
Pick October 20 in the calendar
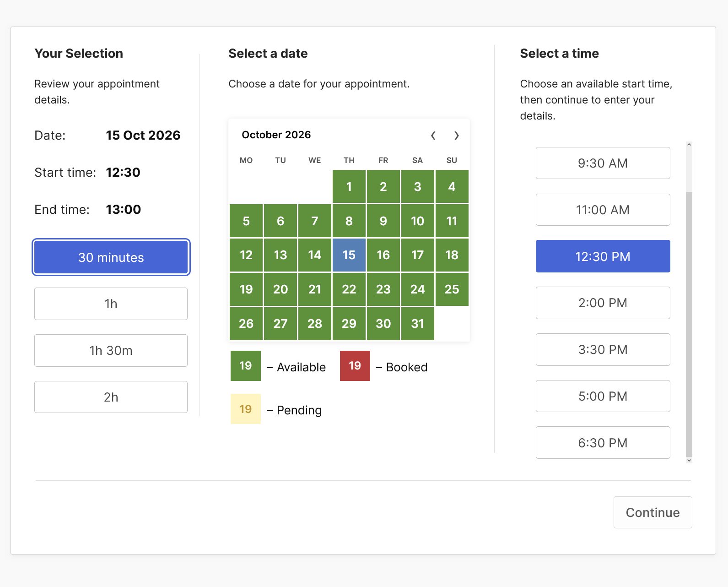click(x=280, y=289)
